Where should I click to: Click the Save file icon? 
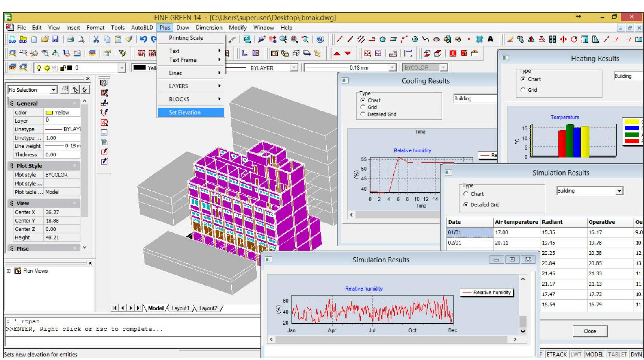point(56,39)
